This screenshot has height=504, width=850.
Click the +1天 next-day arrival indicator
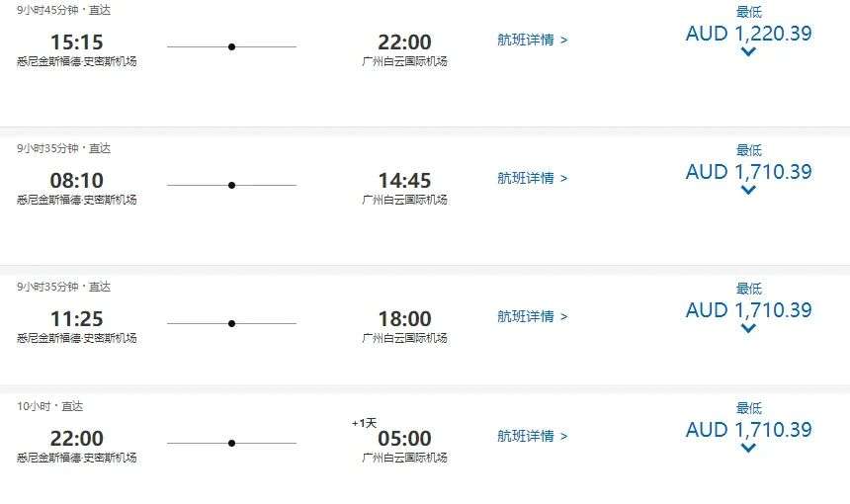[364, 423]
